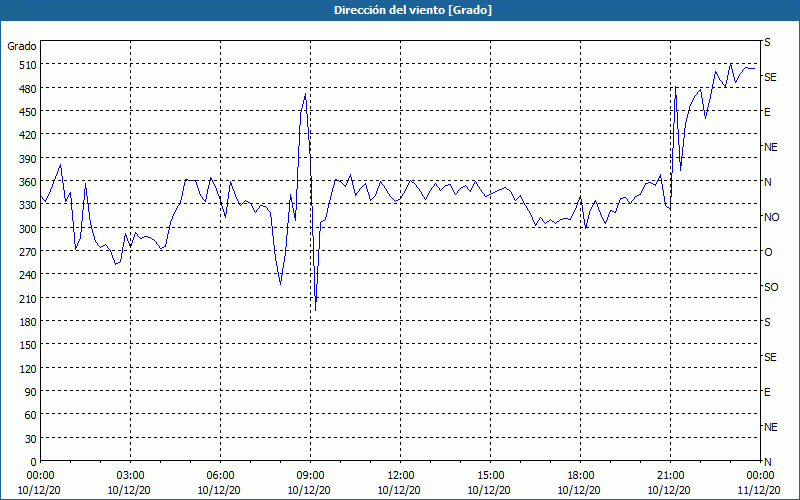Pick the 120 degree axis label
The width and height of the screenshot is (800, 500).
(28, 368)
